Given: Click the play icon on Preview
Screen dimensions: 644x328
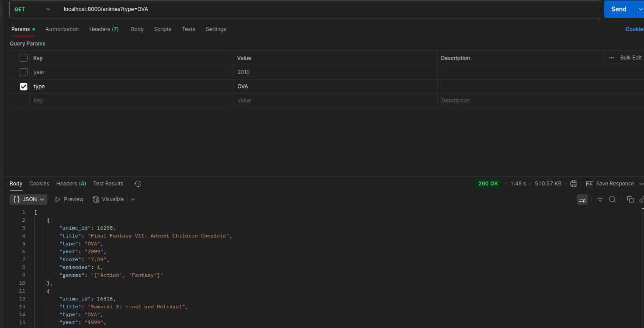Looking at the screenshot, I should click(58, 199).
